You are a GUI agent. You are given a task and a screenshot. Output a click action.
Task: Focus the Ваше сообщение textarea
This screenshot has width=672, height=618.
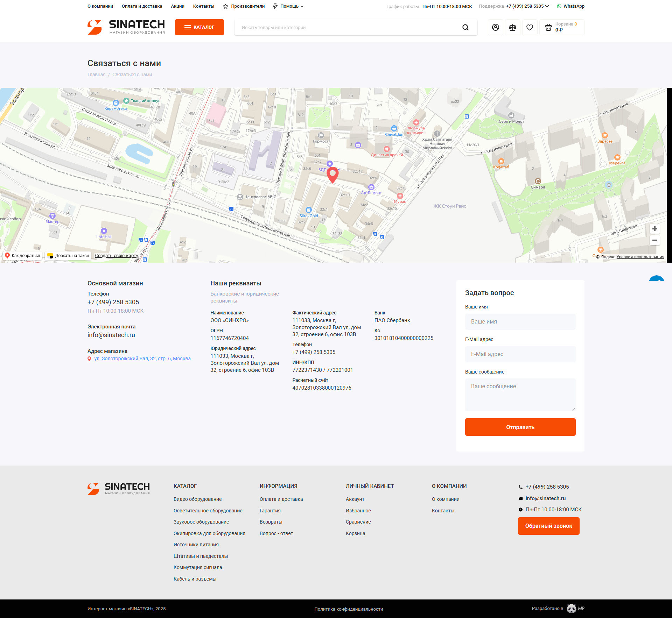tap(520, 395)
